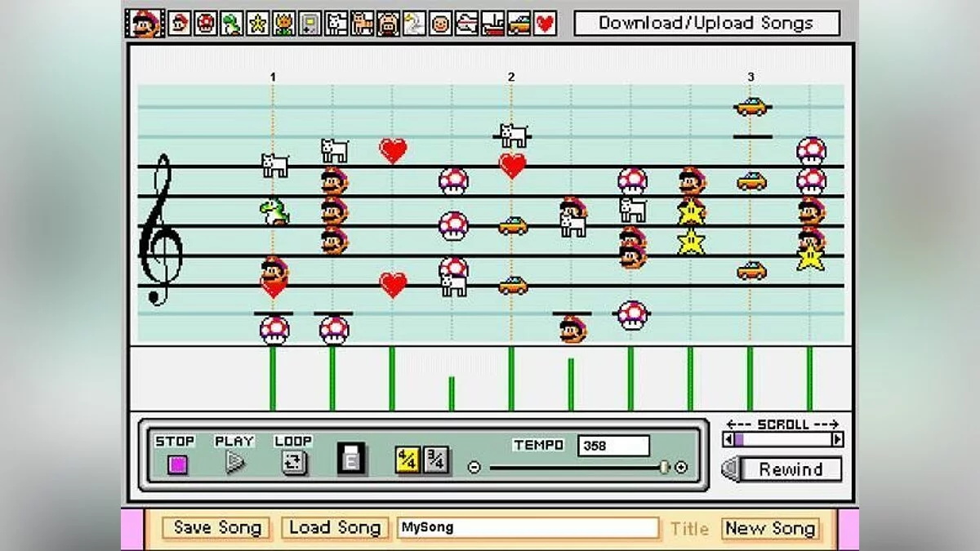Choose the mushroom instrument in the top palette
The height and width of the screenshot is (551, 980).
(x=207, y=24)
